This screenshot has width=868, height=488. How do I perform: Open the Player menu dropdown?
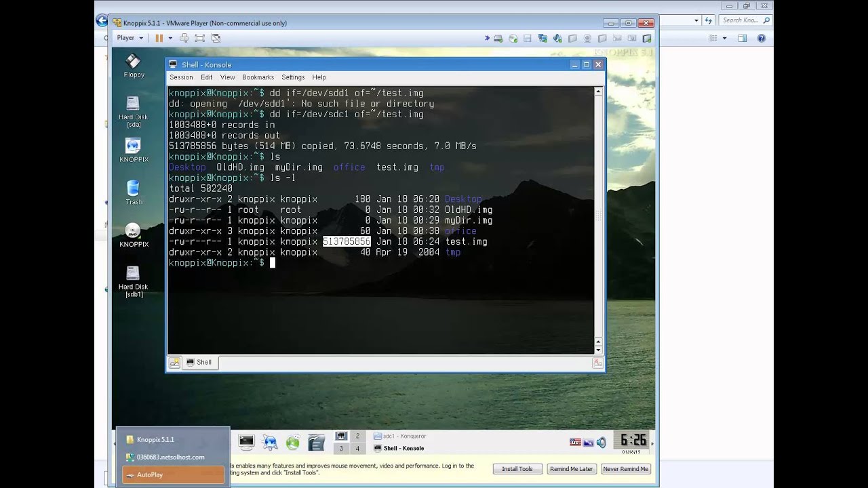pos(130,38)
